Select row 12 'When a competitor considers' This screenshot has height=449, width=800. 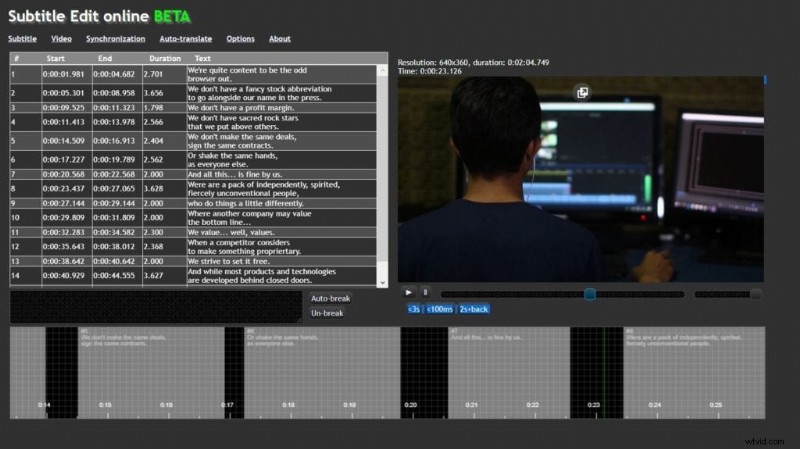pos(193,247)
